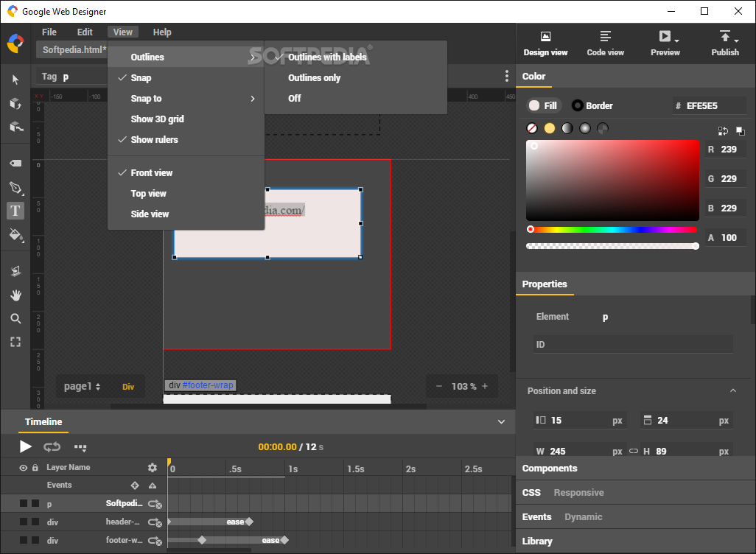
Task: Open the timeline mode dots menu
Action: point(80,447)
